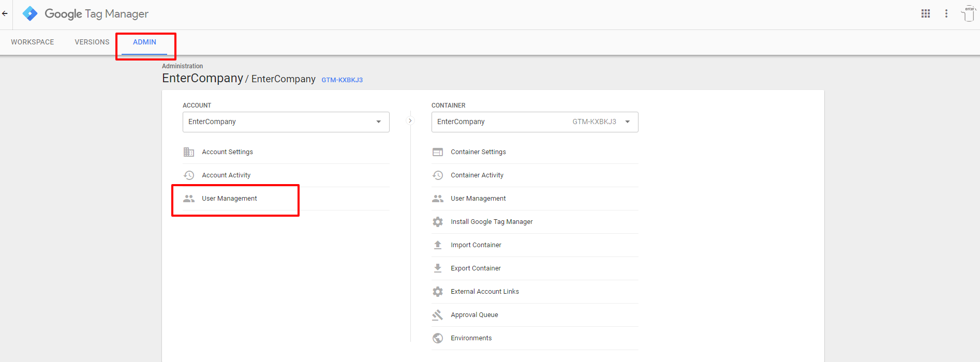Image resolution: width=980 pixels, height=362 pixels.
Task: Click the account User Management people icon
Action: coord(189,199)
